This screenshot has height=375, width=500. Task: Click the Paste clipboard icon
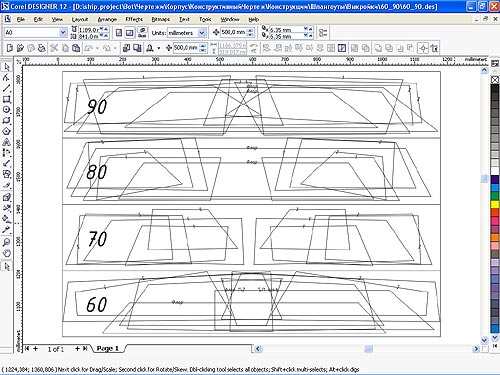click(x=76, y=48)
